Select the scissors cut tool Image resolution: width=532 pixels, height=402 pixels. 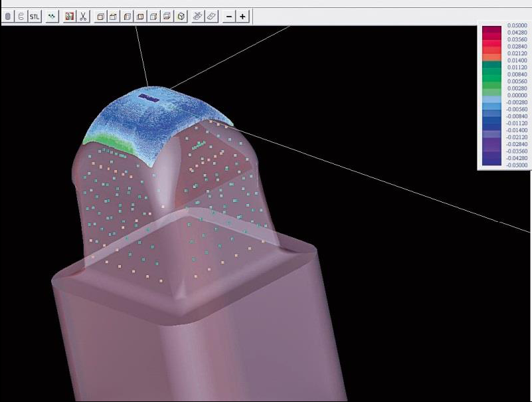pos(83,17)
